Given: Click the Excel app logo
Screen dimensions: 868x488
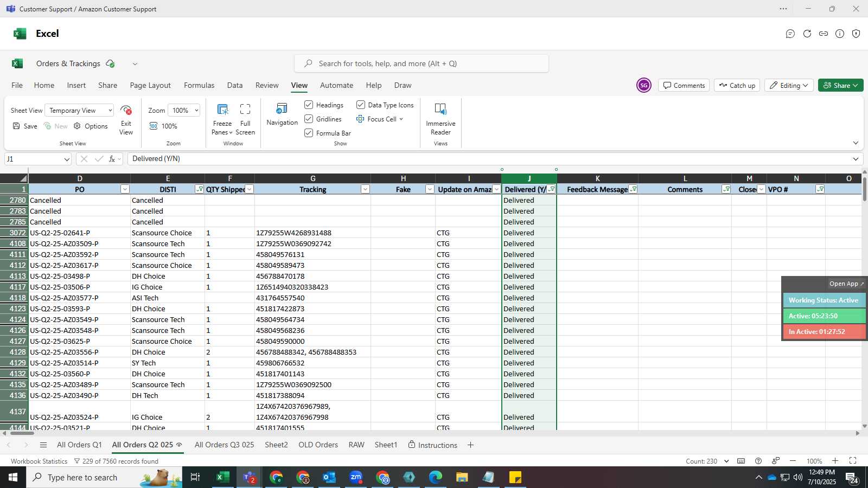Looking at the screenshot, I should click(20, 34).
